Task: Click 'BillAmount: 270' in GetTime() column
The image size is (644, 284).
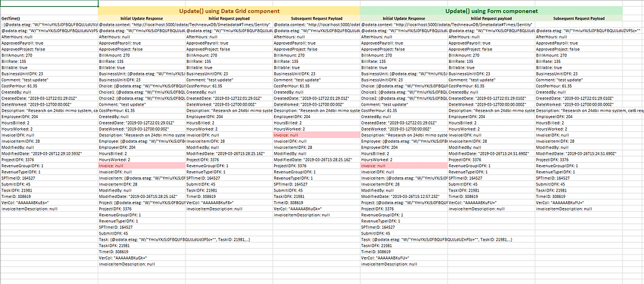Action: pyautogui.click(x=49, y=55)
